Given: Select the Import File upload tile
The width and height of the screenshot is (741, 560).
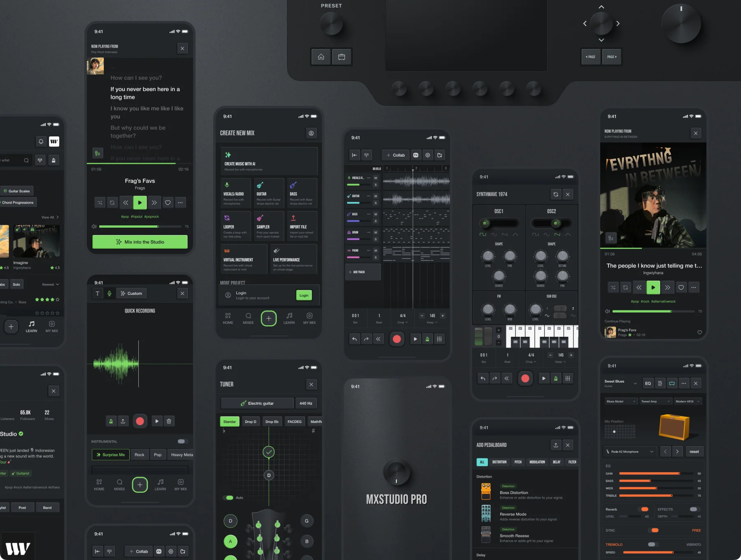Looking at the screenshot, I should pos(302,226).
